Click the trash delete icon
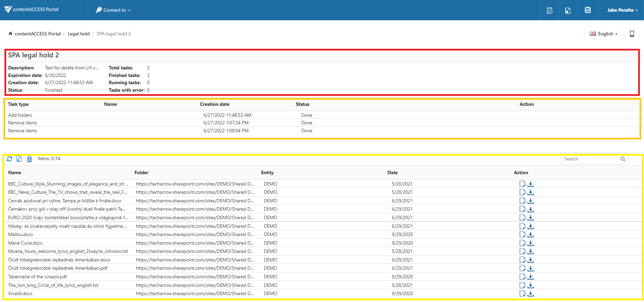644x302 pixels. [30, 159]
